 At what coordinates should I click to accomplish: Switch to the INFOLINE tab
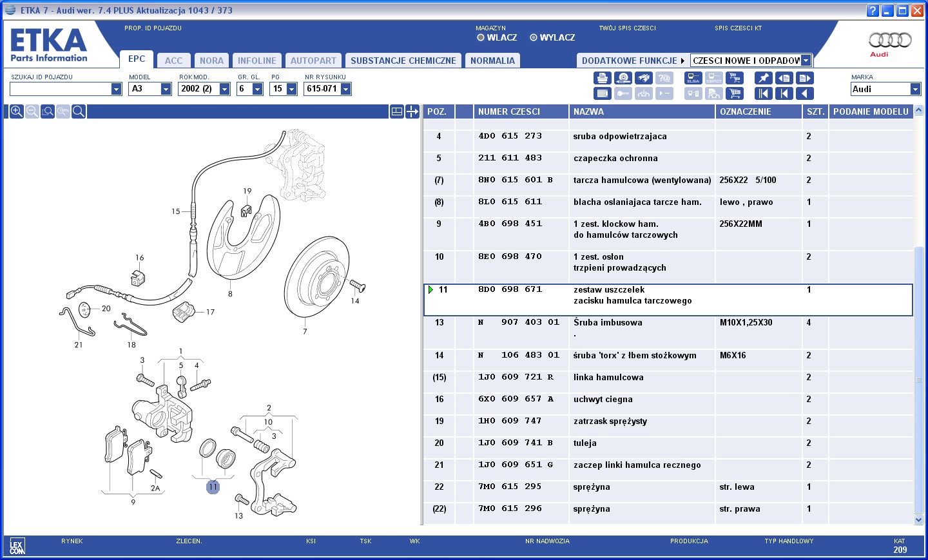pyautogui.click(x=256, y=61)
